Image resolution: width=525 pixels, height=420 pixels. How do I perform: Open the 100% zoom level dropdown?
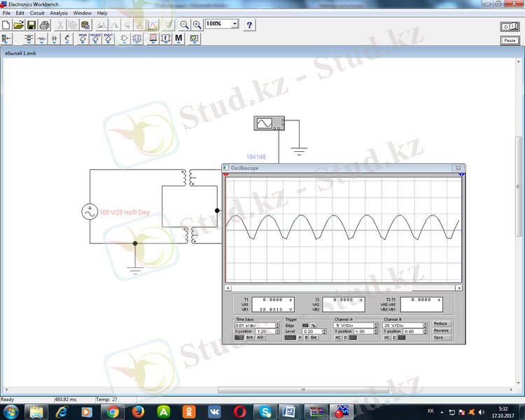pyautogui.click(x=234, y=24)
